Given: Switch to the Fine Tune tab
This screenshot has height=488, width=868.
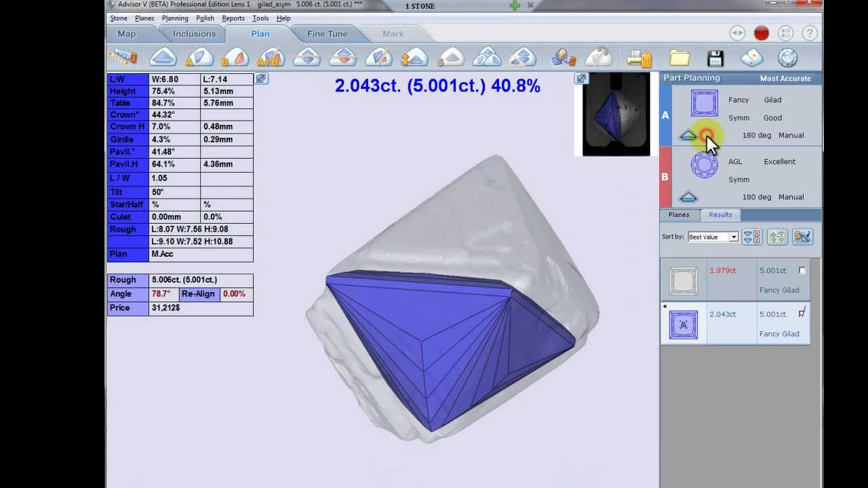Looking at the screenshot, I should [x=327, y=34].
